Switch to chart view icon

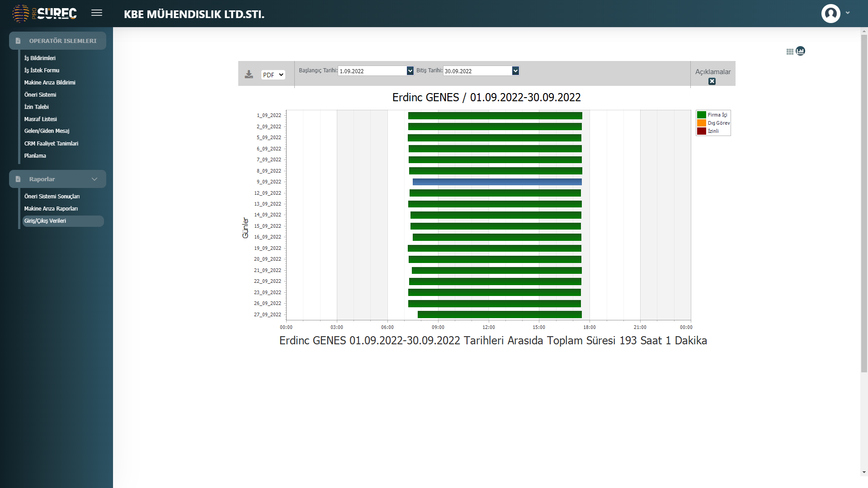(801, 51)
